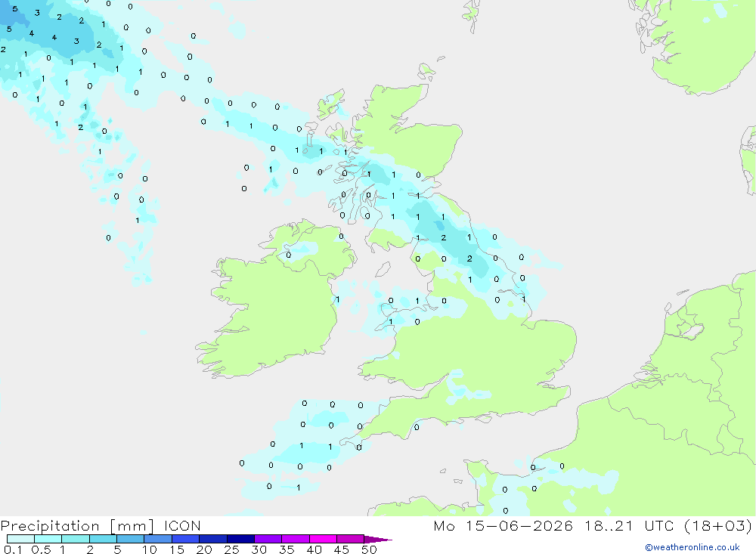This screenshot has height=554, width=756.
Task: Select the legend swatch between 1 and 2
Action: 75,539
